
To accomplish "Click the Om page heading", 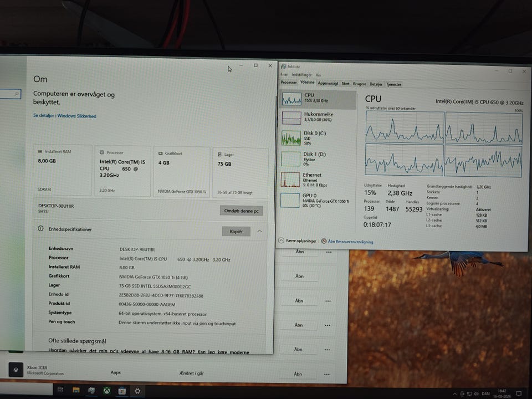I will [40, 79].
